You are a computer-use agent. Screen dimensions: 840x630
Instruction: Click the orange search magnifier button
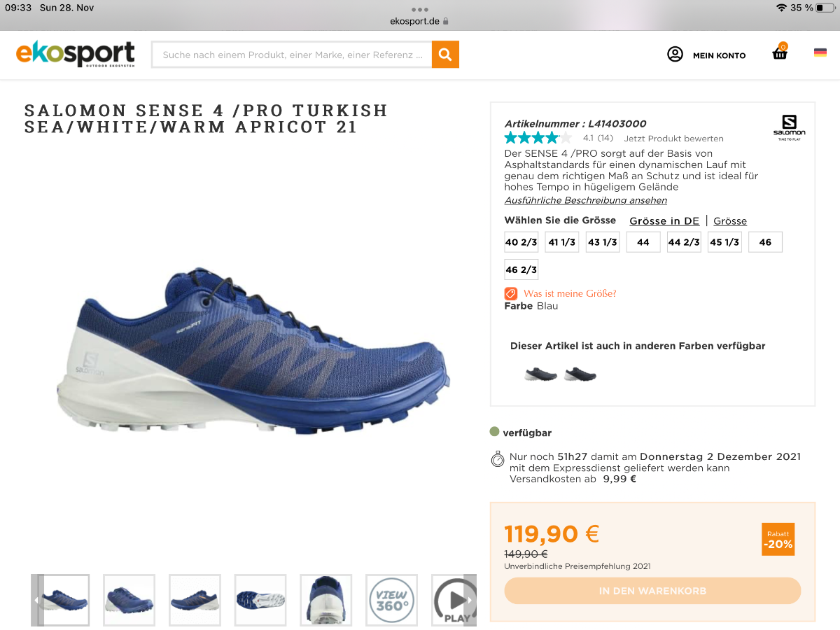445,55
